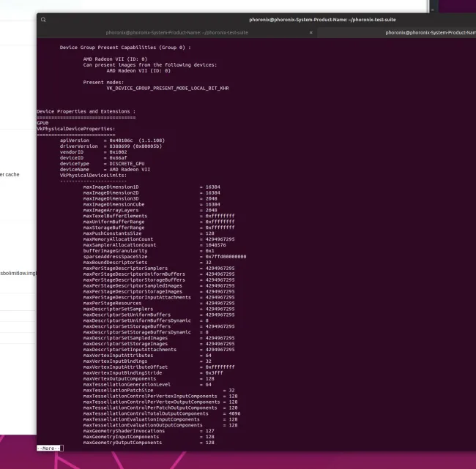The width and height of the screenshot is (476, 469).
Task: Click the --More-- pager prompt
Action: point(48,448)
